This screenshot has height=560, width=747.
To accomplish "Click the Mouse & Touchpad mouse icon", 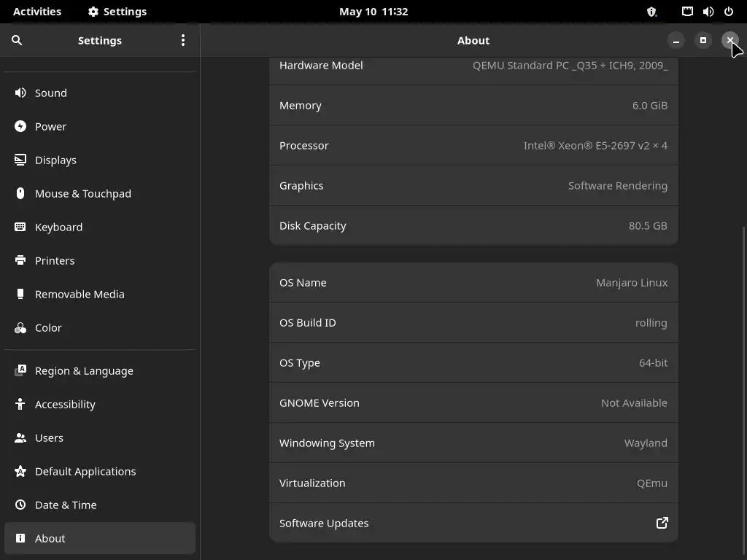I will [x=20, y=193].
